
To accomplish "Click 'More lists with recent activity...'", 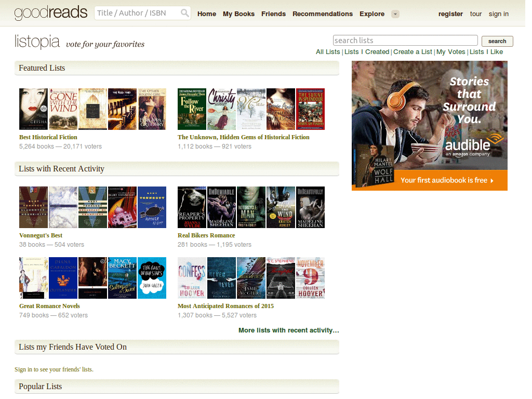I will pos(288,330).
